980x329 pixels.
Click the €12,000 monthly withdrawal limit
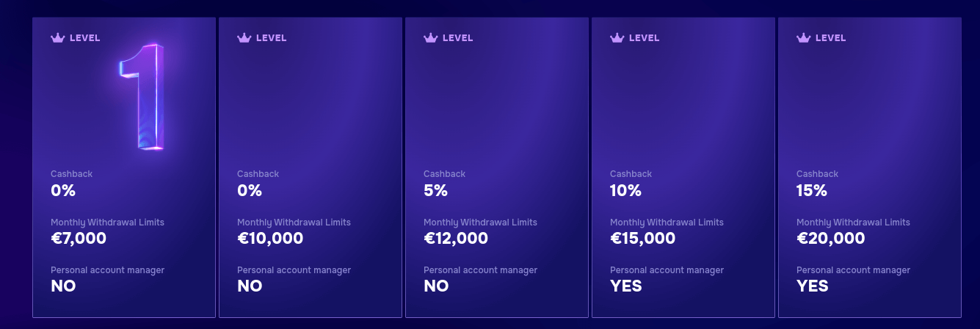[x=456, y=238]
